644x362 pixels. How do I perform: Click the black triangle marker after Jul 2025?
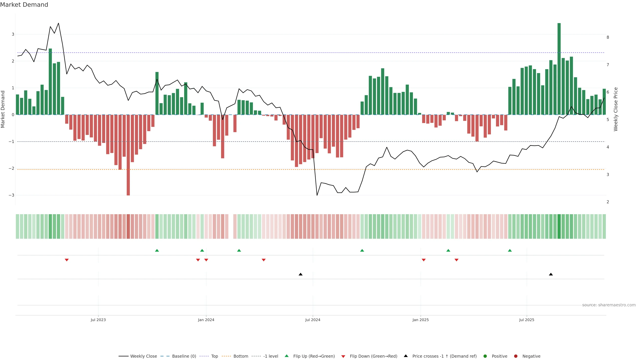point(551,274)
